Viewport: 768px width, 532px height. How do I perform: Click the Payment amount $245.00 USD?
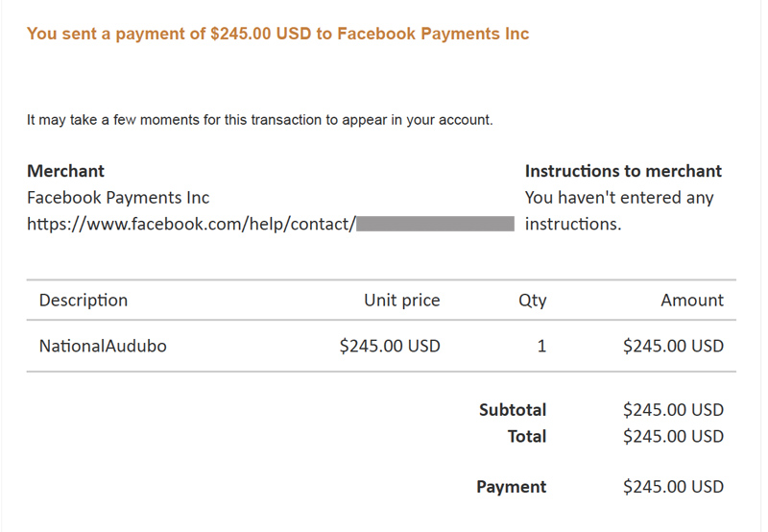tap(673, 487)
